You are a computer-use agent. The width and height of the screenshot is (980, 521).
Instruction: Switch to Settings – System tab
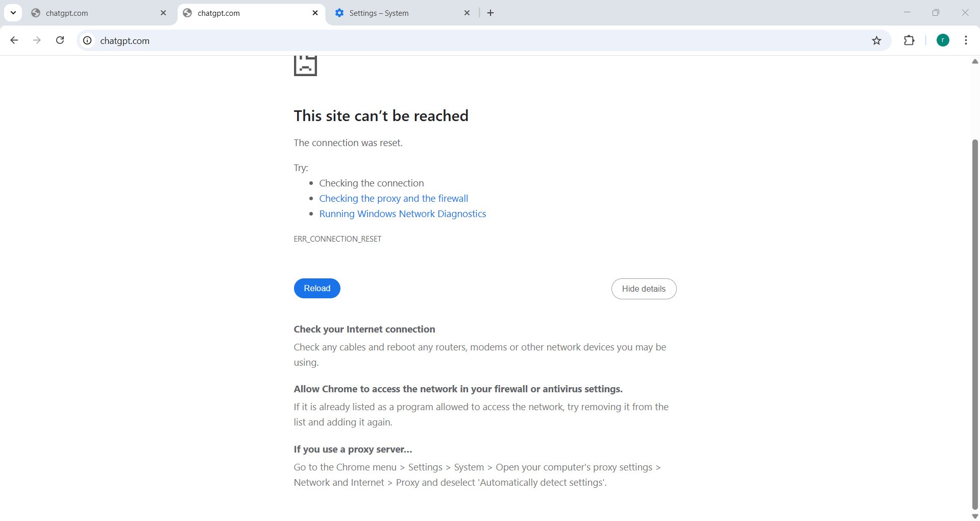point(388,13)
